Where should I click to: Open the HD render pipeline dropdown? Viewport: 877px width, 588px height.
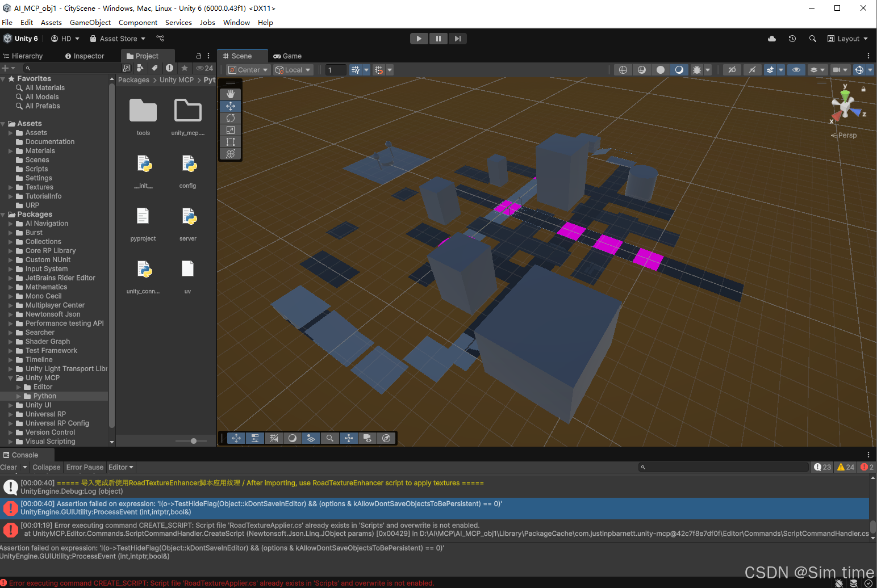[65, 39]
